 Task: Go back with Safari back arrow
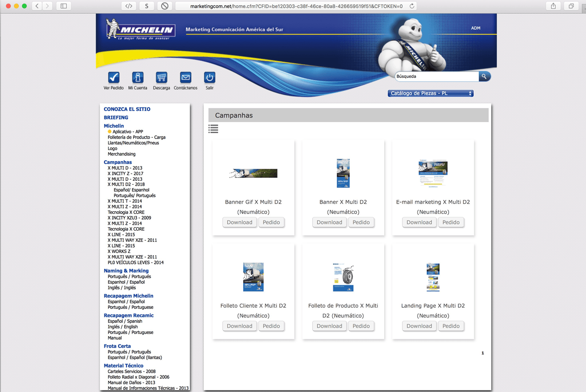(37, 6)
